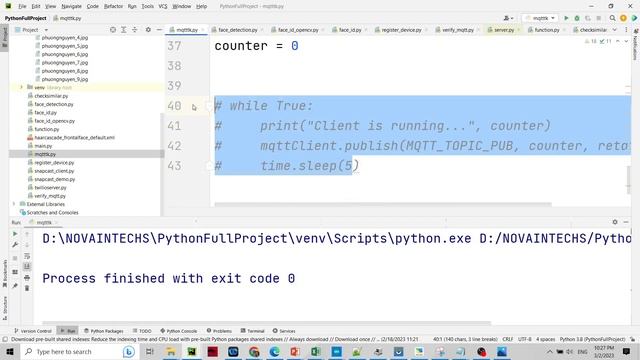This screenshot has width=640, height=360.
Task: Toggle the Project side tool window stripe
Action: [4, 38]
